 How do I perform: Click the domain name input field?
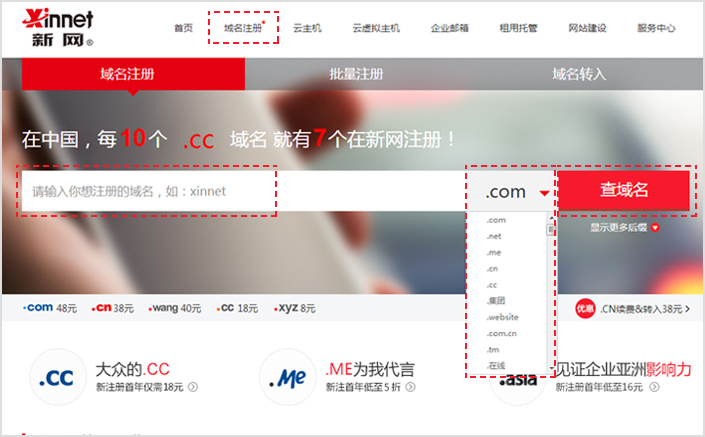click(x=148, y=191)
